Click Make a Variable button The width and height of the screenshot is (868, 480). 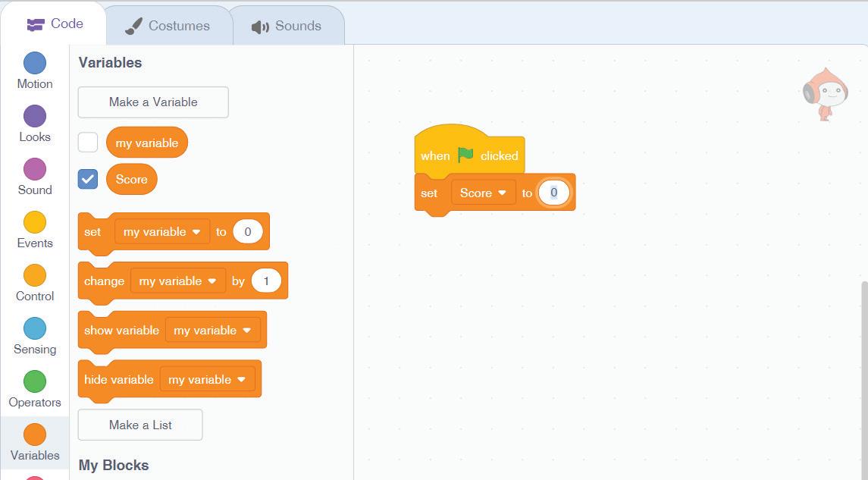click(153, 102)
